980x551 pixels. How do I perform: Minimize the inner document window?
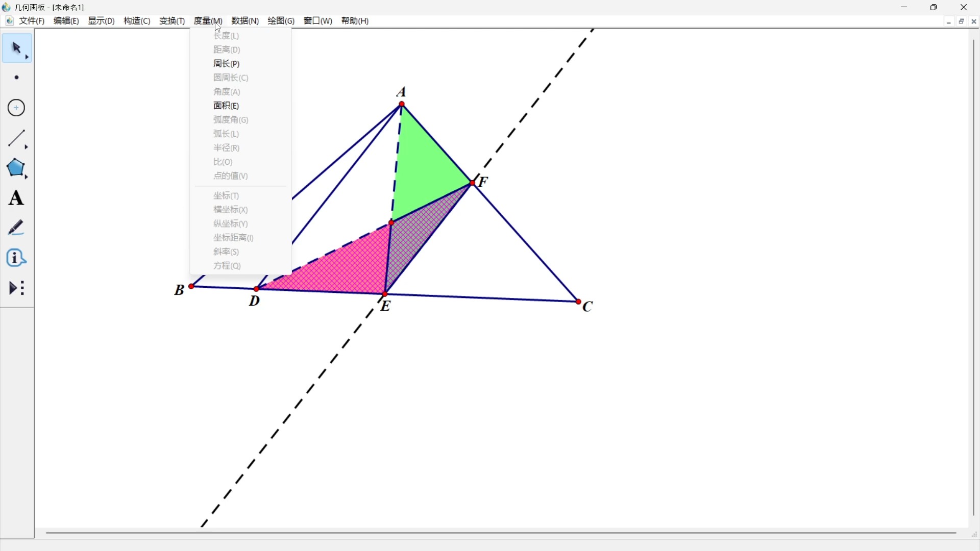tap(949, 21)
